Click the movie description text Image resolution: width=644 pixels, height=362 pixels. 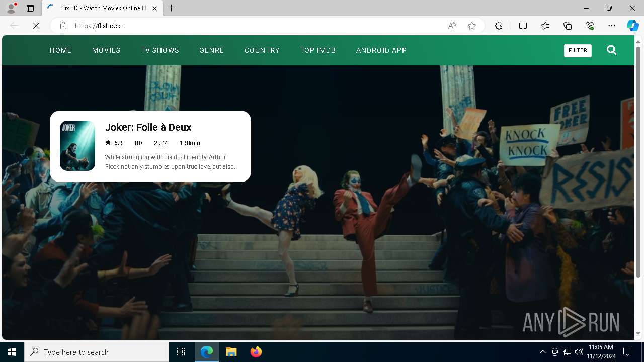pos(171,162)
